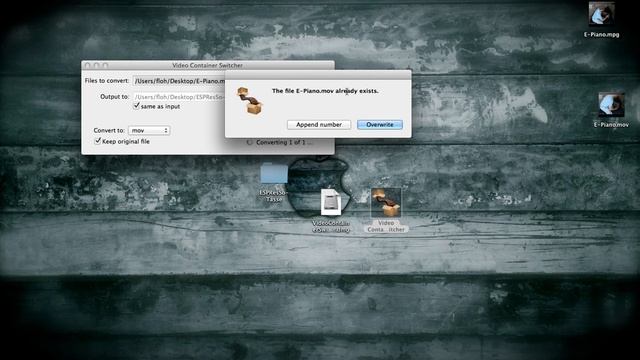Open the Convert to mov dropdown
Viewport: 640px width, 360px height.
(149, 130)
